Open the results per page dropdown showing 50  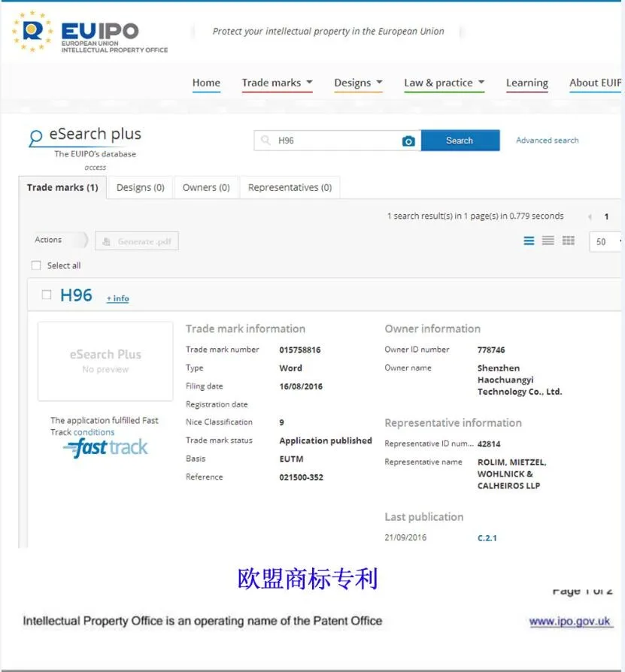tap(606, 242)
